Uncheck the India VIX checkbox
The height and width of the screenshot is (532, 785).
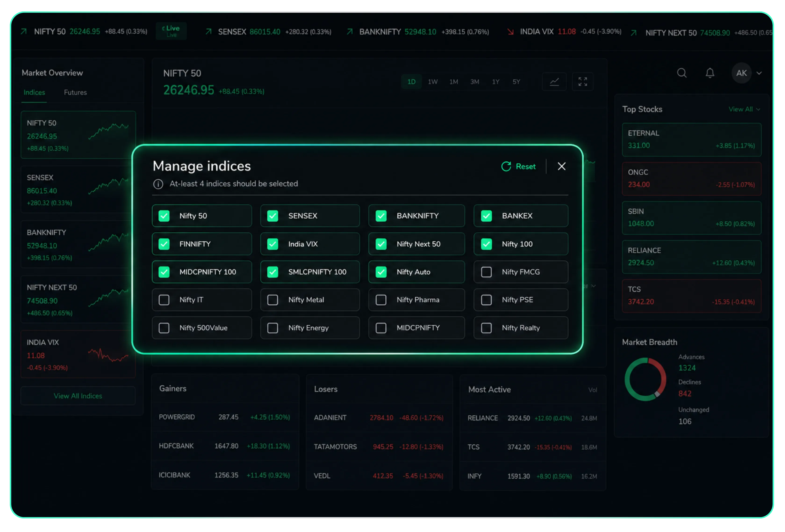[x=272, y=244]
